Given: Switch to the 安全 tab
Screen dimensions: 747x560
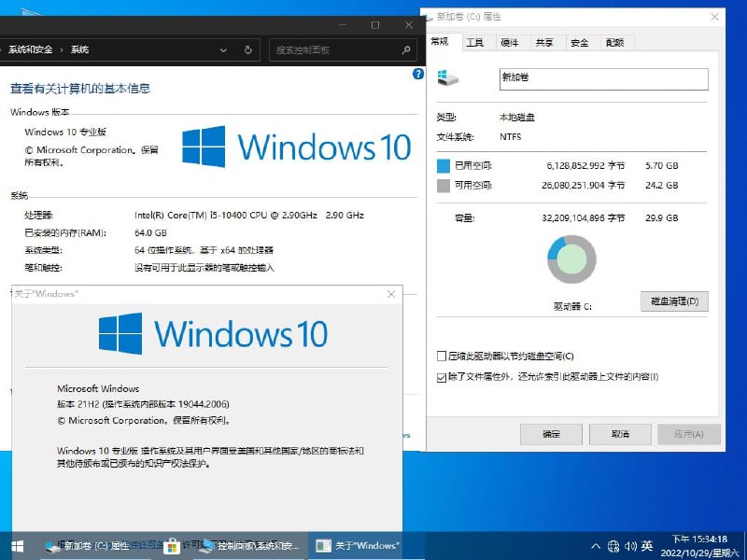Looking at the screenshot, I should (x=580, y=42).
